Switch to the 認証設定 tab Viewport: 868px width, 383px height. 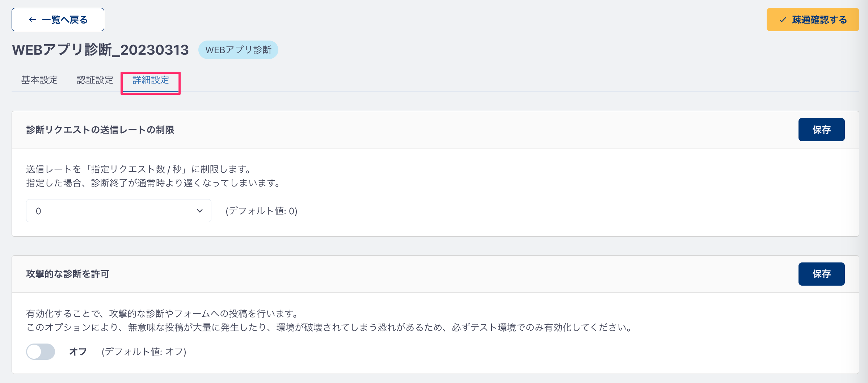(x=95, y=80)
